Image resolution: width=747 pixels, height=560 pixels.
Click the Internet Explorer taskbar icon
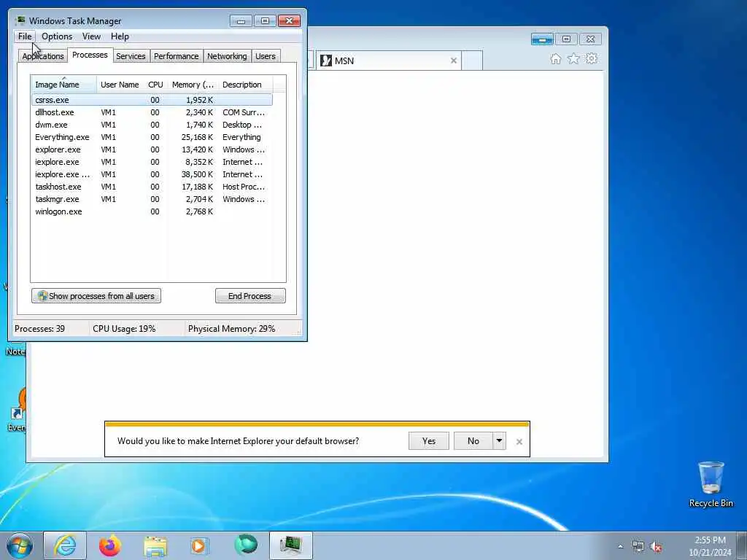(65, 545)
